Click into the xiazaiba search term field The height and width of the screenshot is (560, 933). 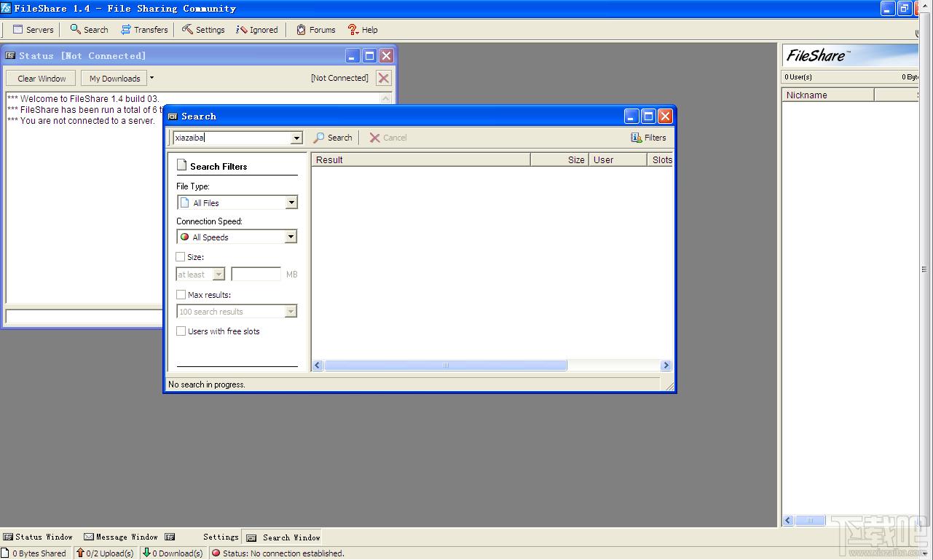(x=232, y=138)
